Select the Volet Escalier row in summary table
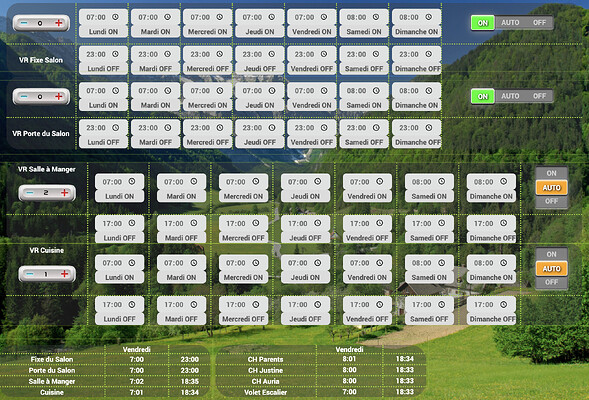Image resolution: width=589 pixels, height=400 pixels. (x=321, y=392)
